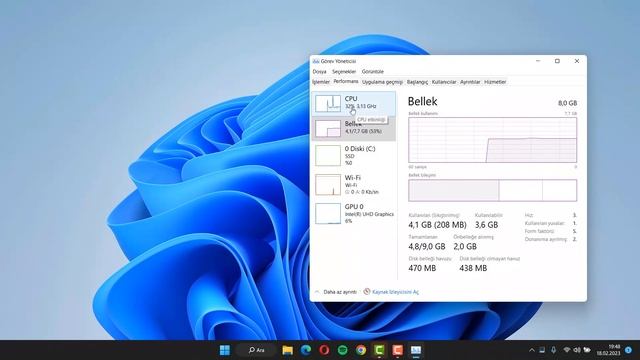Open the Dosya menu
The width and height of the screenshot is (640, 360).
(319, 71)
